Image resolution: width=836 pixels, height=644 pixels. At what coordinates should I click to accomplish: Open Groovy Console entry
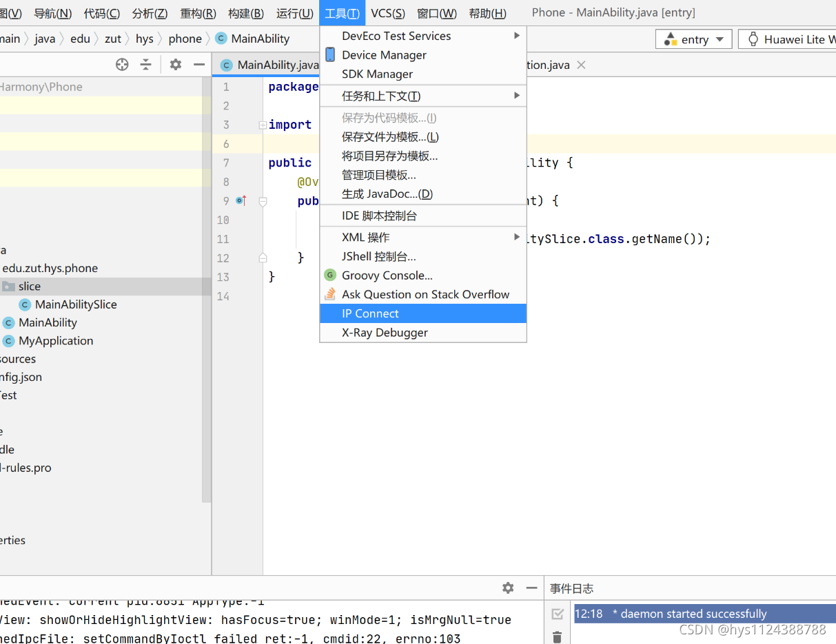[423, 276]
